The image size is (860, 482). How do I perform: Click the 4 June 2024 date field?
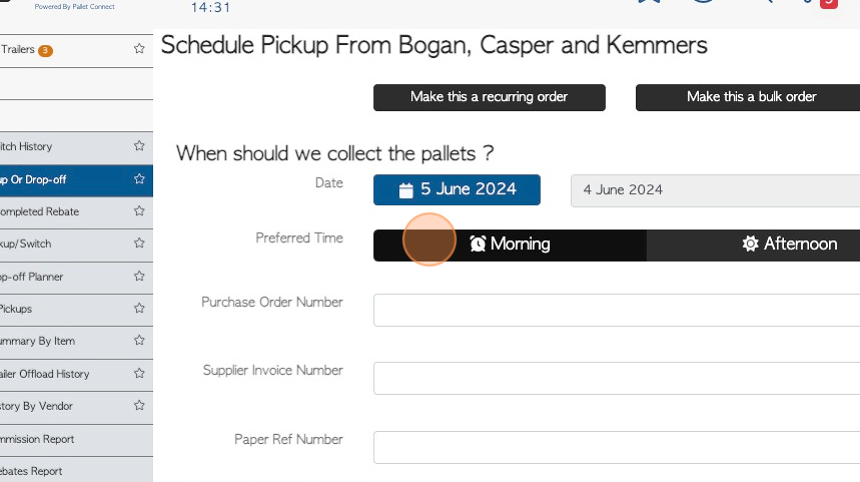[715, 190]
